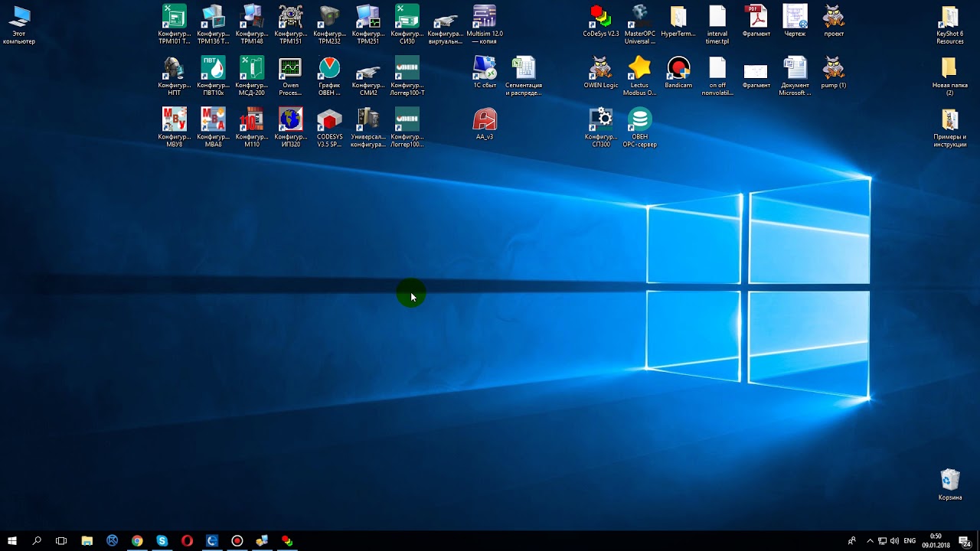Open the taskbar clock and date
The image size is (980, 551).
(936, 540)
